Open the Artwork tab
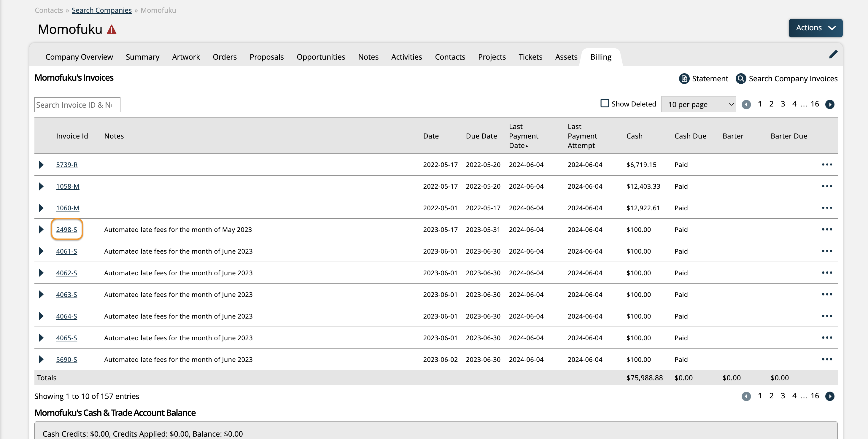 point(186,57)
